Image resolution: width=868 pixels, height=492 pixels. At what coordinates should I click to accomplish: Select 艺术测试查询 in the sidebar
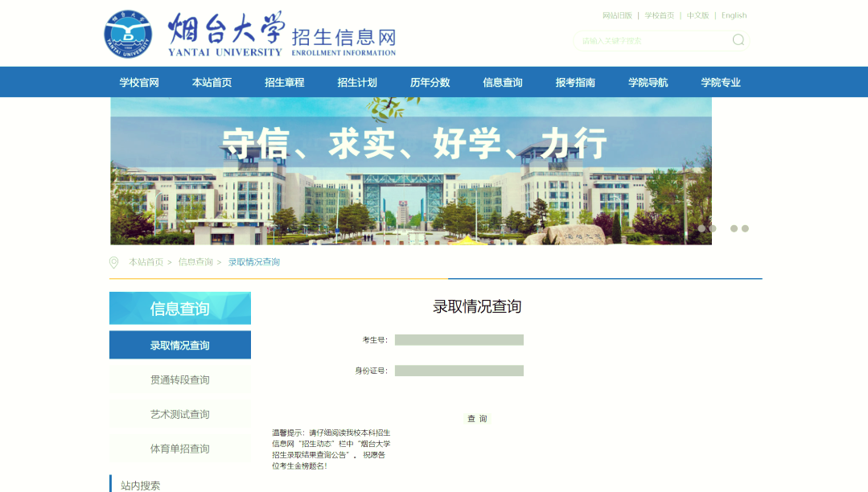179,415
